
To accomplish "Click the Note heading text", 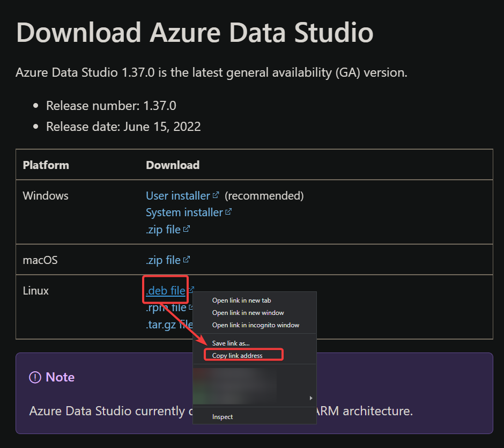I will [60, 377].
